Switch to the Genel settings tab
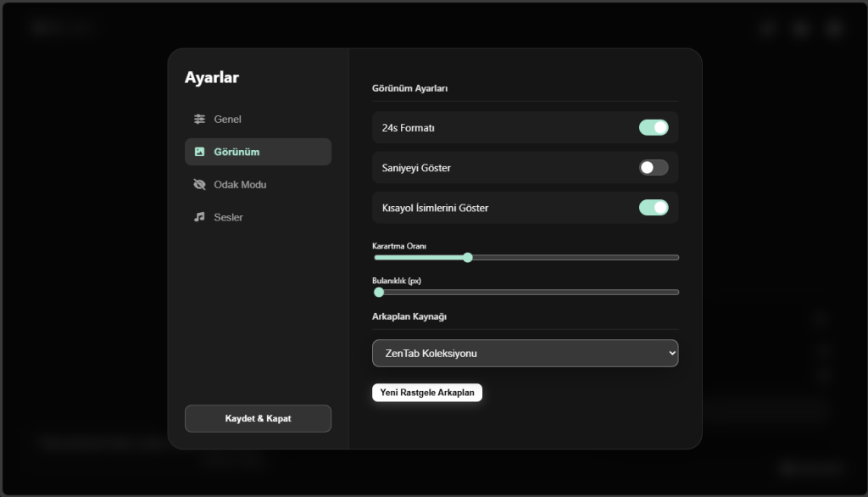Viewport: 868px width, 497px height. tap(227, 120)
